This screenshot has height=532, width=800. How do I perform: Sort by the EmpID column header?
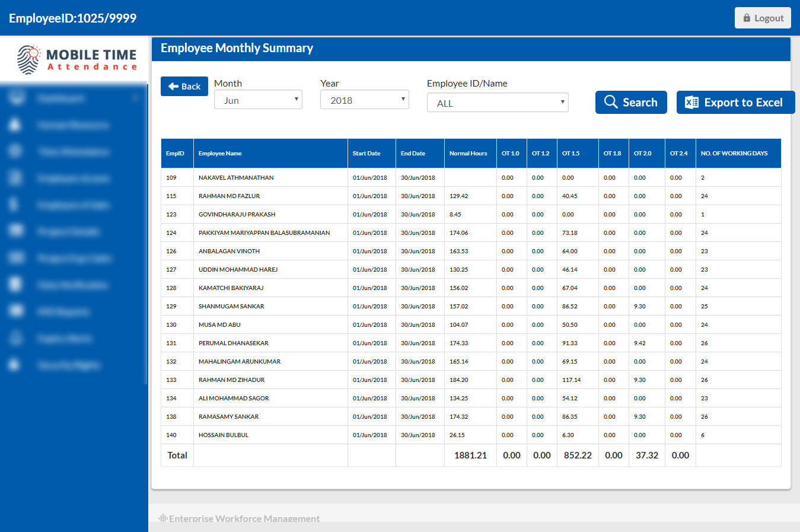[x=175, y=154]
